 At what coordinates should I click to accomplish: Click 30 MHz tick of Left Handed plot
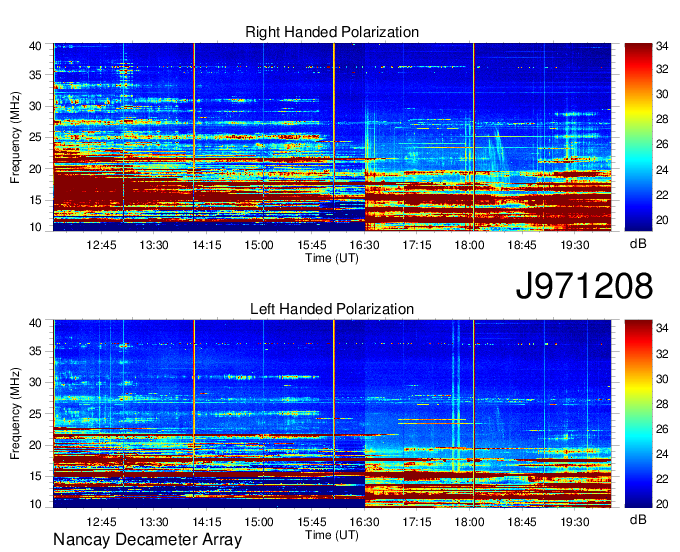(35, 382)
